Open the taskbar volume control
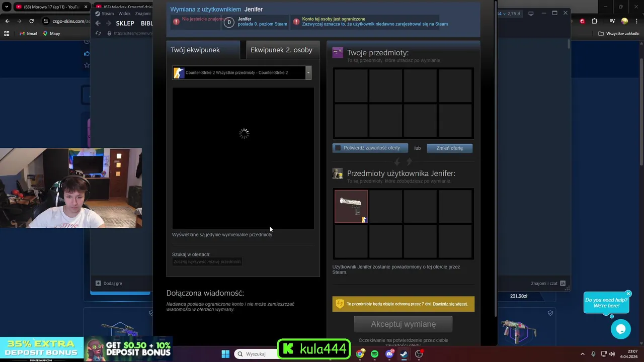The image size is (644, 362). 612,354
